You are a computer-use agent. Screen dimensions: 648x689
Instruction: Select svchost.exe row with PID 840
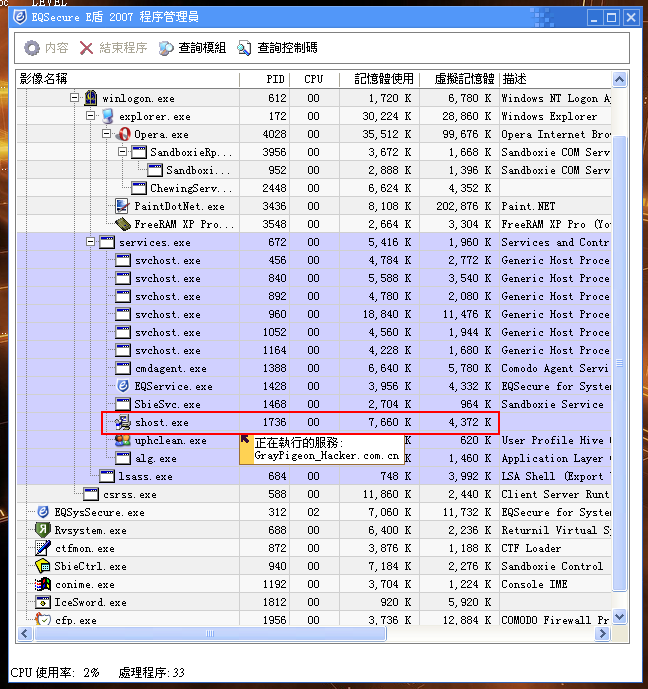pos(314,278)
